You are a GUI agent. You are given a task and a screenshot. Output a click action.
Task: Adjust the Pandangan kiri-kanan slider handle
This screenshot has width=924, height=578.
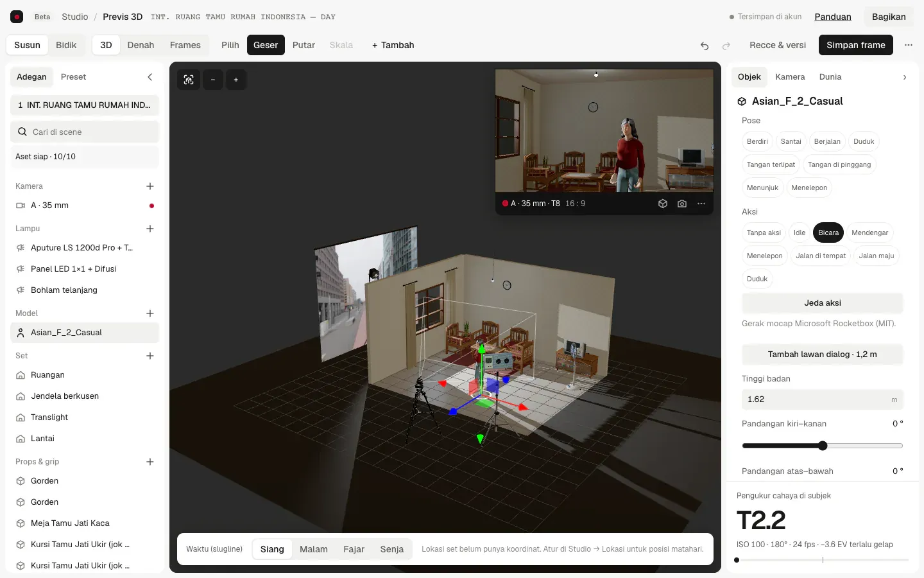pos(823,446)
